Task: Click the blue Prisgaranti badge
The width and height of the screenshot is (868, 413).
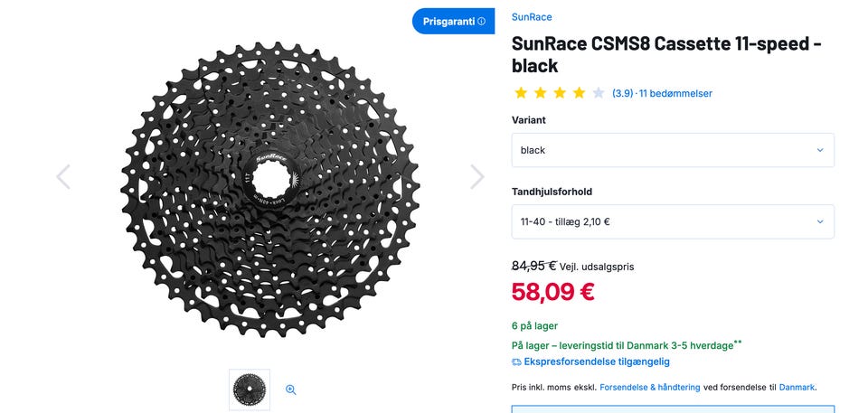Action: click(453, 22)
